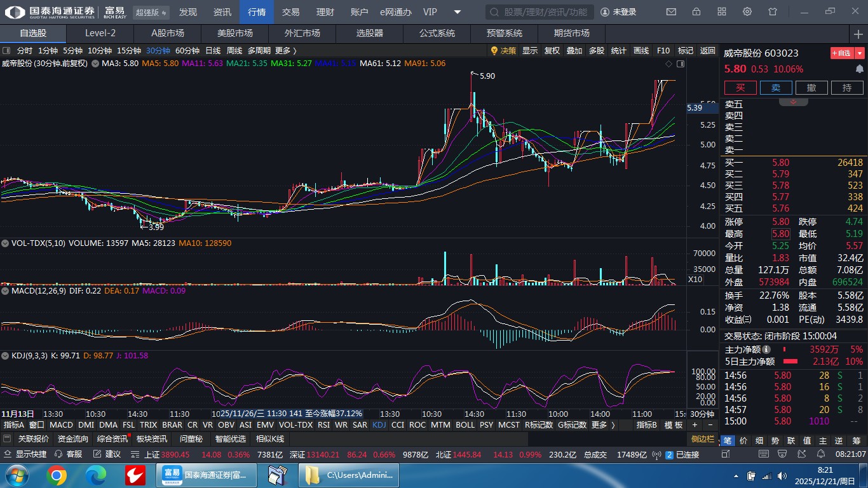868x488 pixels.
Task: Toggle 显示快捷 shortcut bar
Action: [x=25, y=454]
